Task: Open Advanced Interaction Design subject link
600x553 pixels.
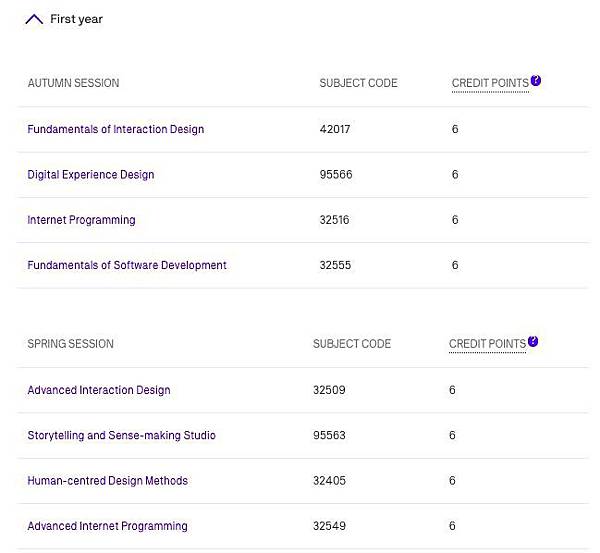Action: pyautogui.click(x=98, y=390)
